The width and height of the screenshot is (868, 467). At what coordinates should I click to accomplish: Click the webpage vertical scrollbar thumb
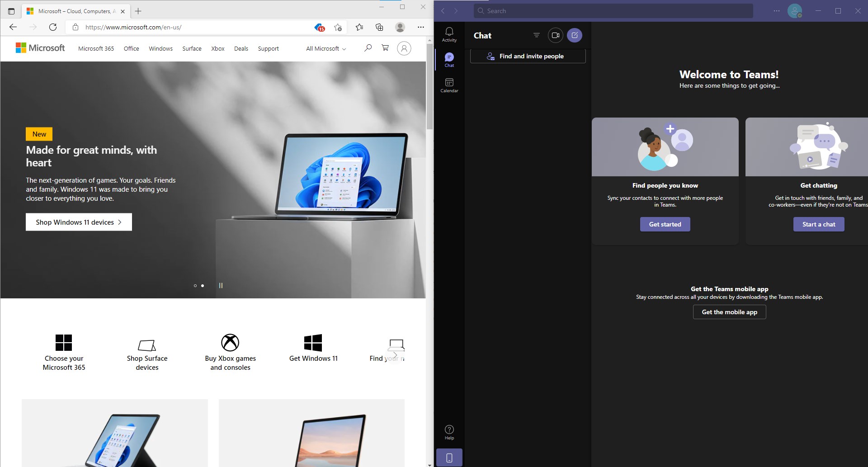pyautogui.click(x=429, y=86)
